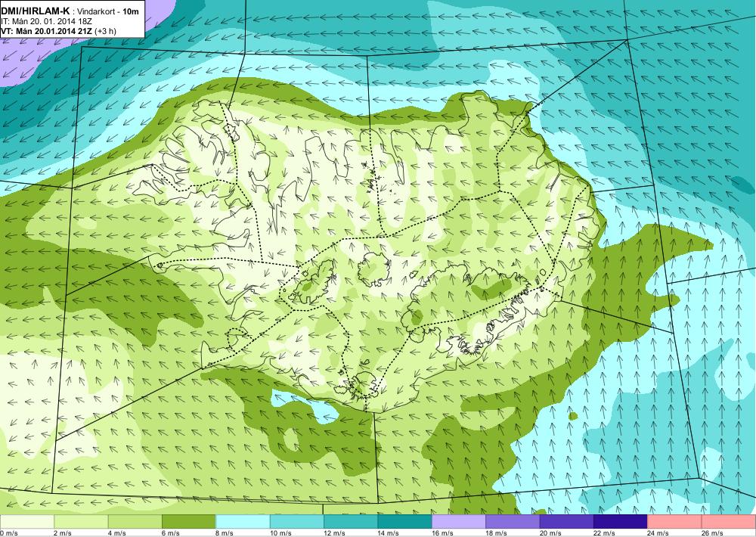
Task: Click the "0 m/s" legend label
Action: 8,533
